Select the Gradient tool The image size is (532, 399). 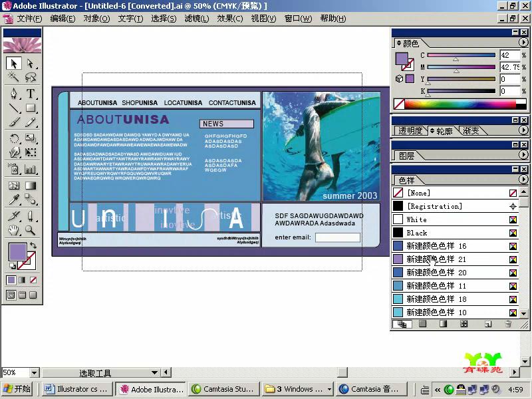(30, 186)
